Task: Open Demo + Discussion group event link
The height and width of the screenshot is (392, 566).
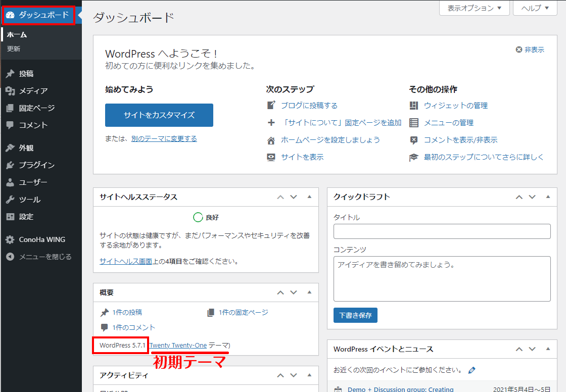Action: [x=401, y=389]
